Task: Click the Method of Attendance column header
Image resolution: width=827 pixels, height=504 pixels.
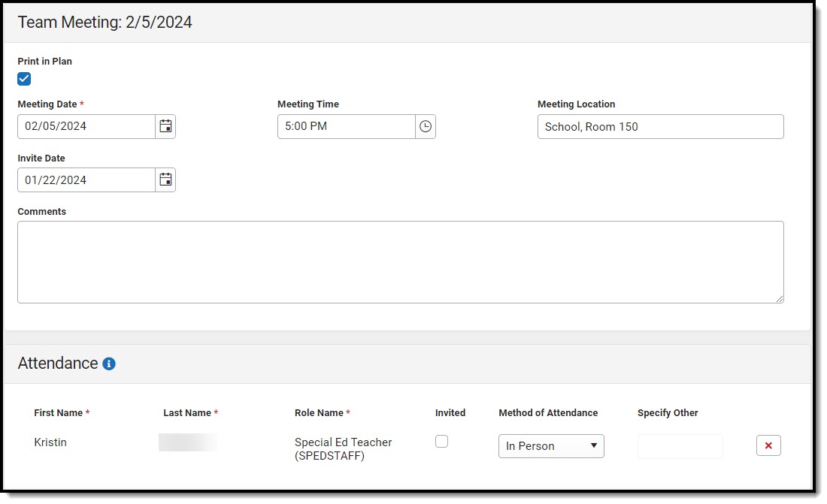Action: [548, 413]
